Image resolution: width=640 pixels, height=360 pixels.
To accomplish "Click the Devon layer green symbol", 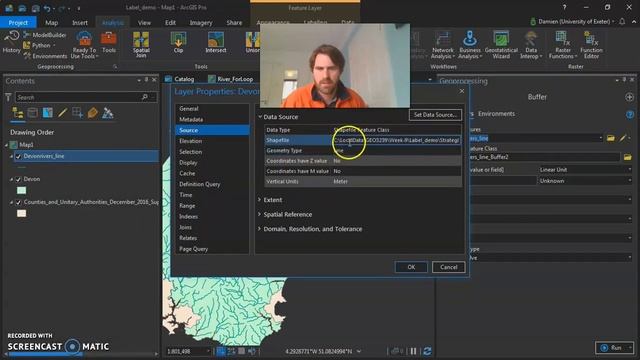I will (22, 191).
